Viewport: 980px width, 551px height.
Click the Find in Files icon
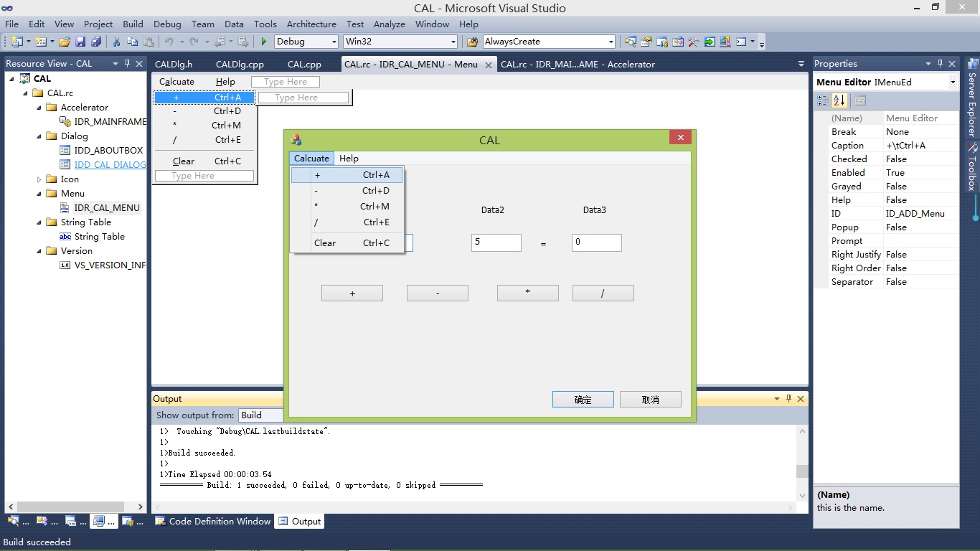click(x=473, y=42)
